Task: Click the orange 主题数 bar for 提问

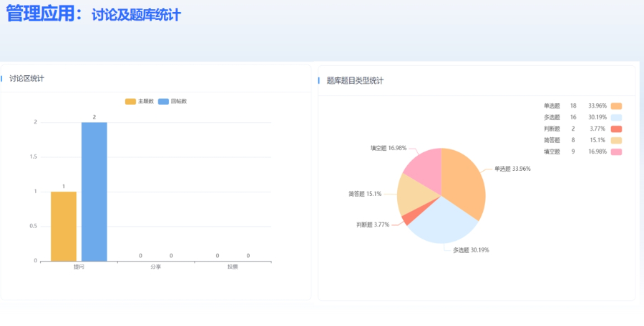Action: pyautogui.click(x=64, y=226)
